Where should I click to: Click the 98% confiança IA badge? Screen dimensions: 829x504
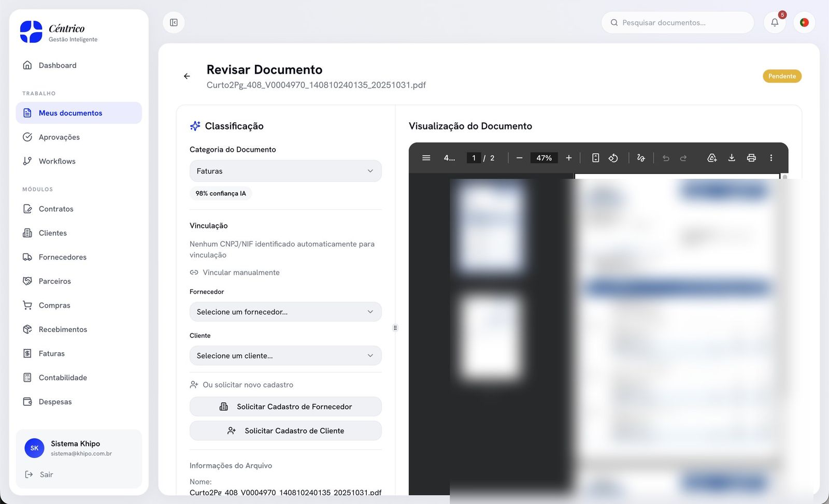pyautogui.click(x=221, y=194)
